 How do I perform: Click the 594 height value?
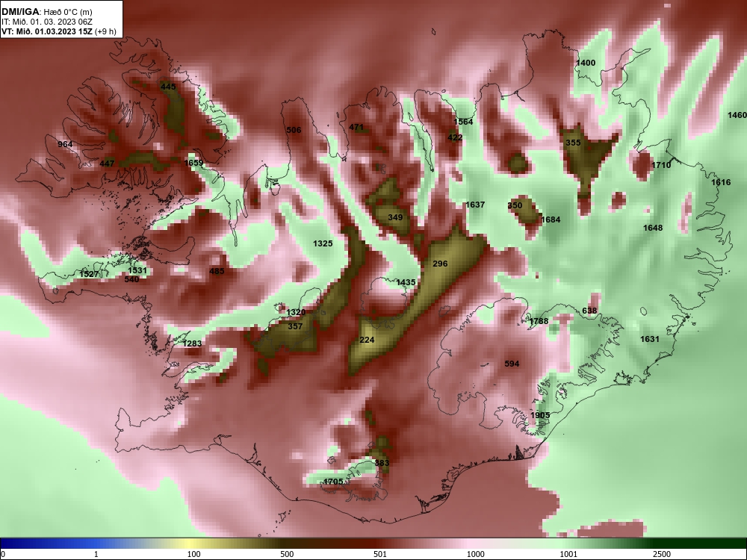pos(512,364)
